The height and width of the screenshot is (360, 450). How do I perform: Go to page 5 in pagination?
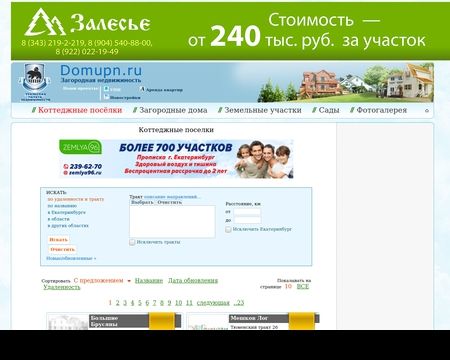pos(140,303)
